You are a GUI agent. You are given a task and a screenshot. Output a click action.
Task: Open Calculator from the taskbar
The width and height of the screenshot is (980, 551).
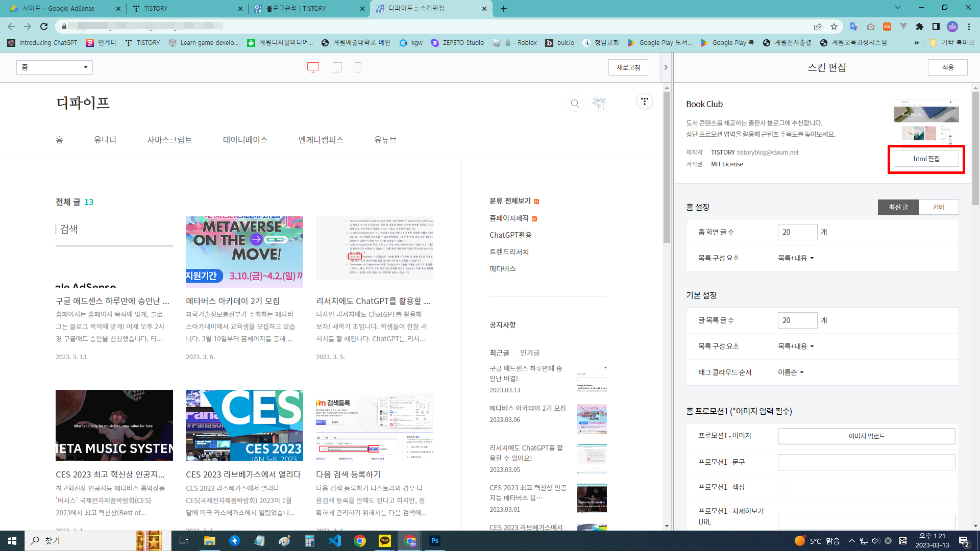(x=310, y=541)
